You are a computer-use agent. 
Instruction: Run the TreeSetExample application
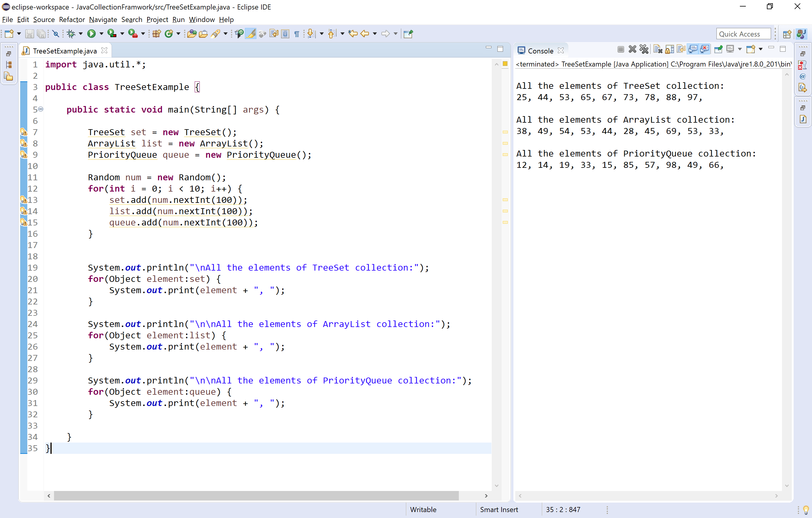click(x=91, y=34)
